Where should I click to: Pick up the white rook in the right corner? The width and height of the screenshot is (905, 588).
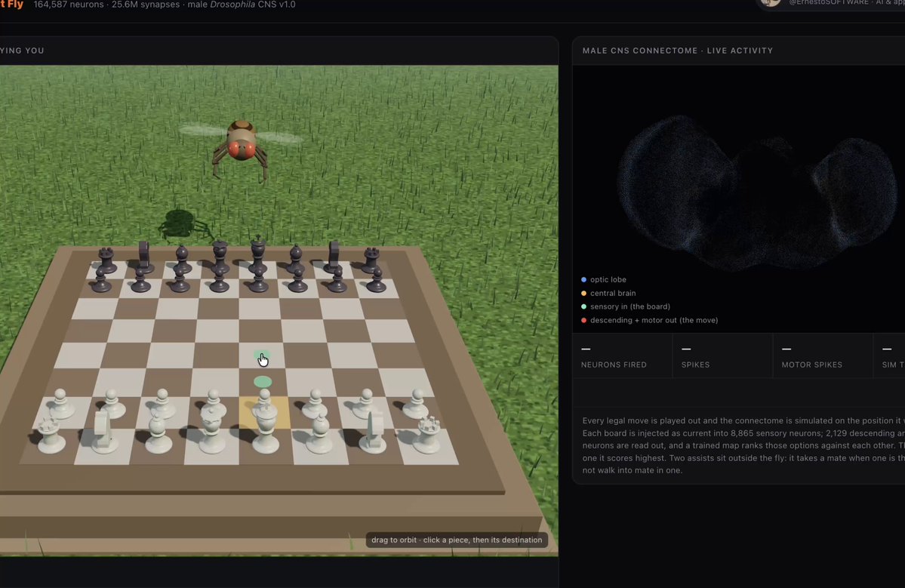click(x=428, y=435)
